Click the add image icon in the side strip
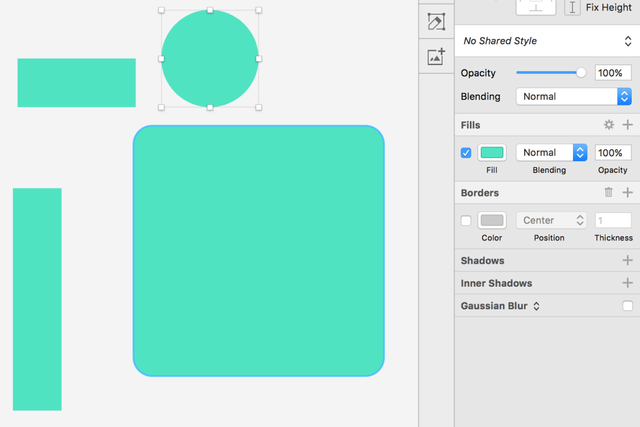This screenshot has width=640, height=427. tap(436, 56)
